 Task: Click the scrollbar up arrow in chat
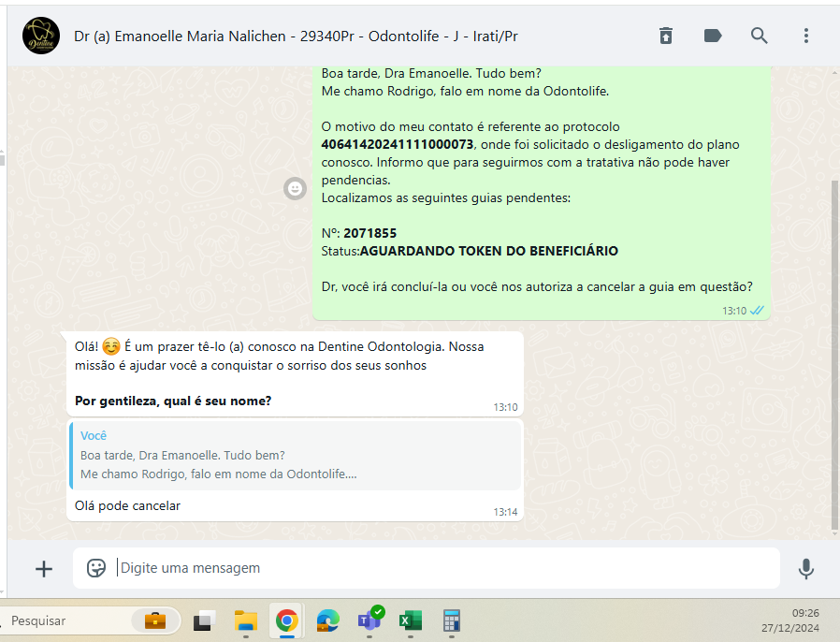coord(834,72)
